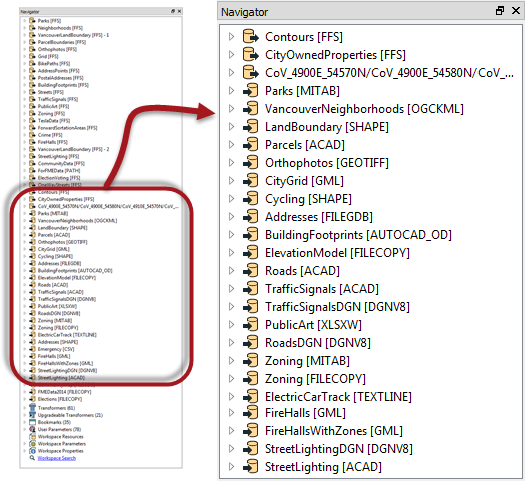Select 'VancouverNeighborhoods [OGCKML]' text in enlarged Navigator
Image resolution: width=525 pixels, height=481 pixels.
pos(364,109)
